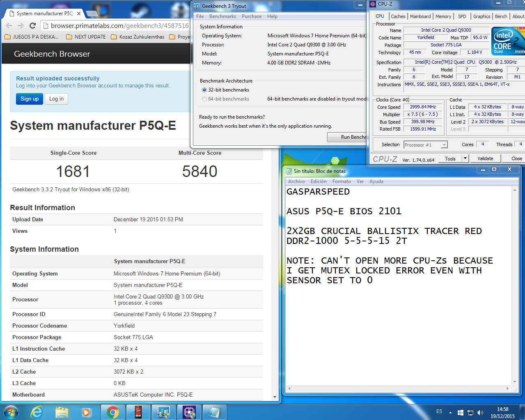Click the Validate button in CPU-Z

point(485,158)
